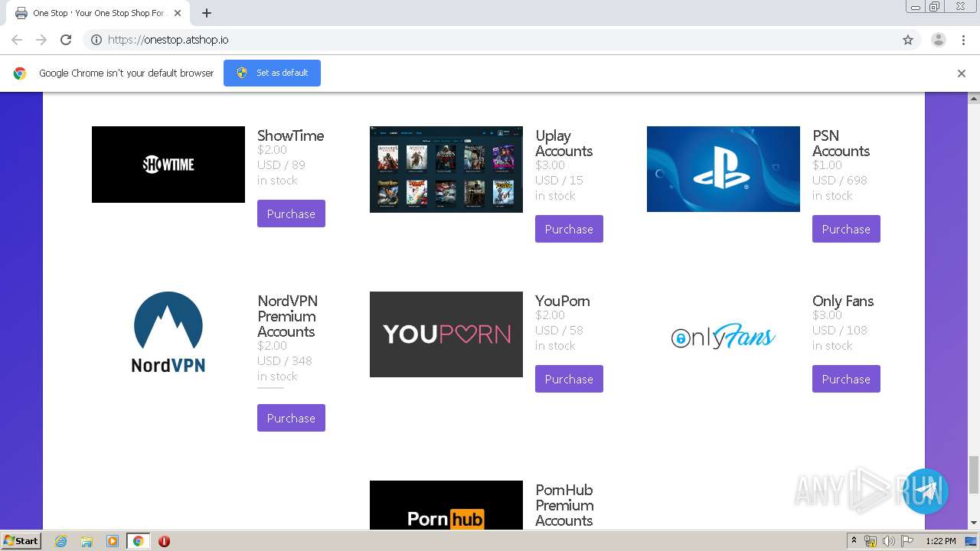Open the Chrome profile avatar

(939, 40)
